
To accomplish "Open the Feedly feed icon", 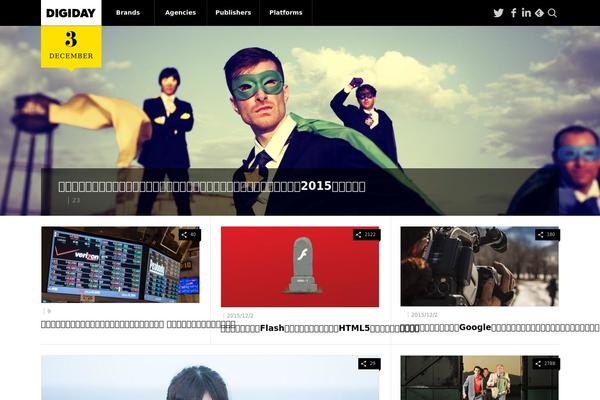I will pyautogui.click(x=539, y=13).
